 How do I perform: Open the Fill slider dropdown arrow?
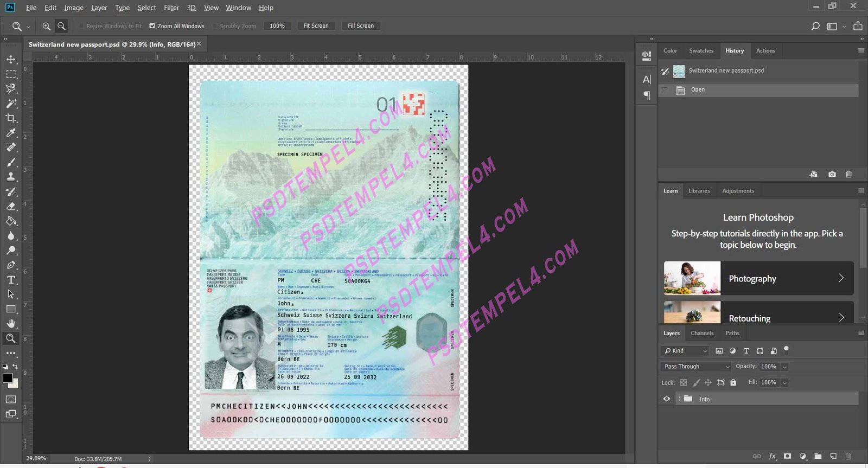(x=784, y=383)
